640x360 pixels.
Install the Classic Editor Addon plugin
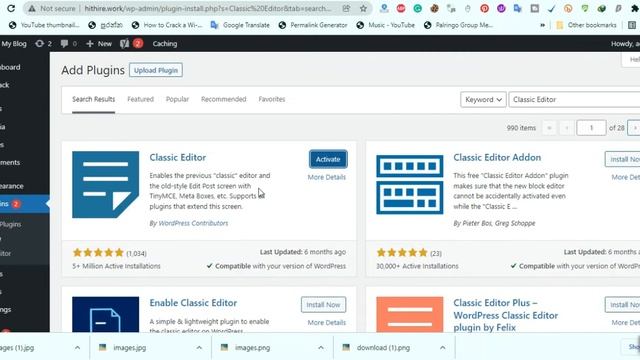click(622, 159)
